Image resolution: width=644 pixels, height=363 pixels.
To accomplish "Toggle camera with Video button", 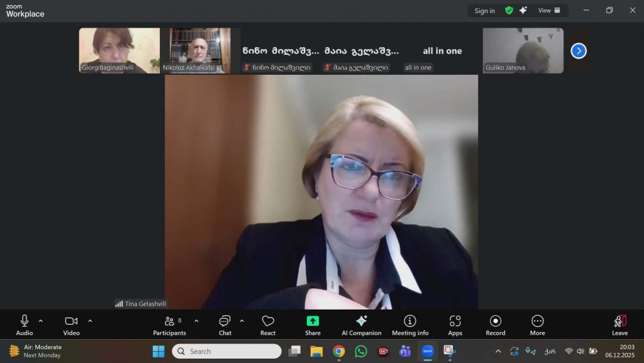I will (x=71, y=325).
